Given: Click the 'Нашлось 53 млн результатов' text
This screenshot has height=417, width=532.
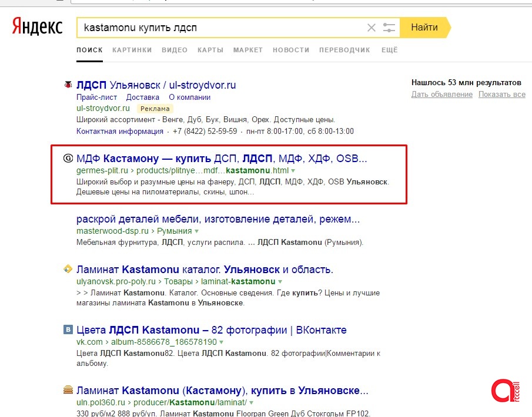Looking at the screenshot, I should coord(467,82).
